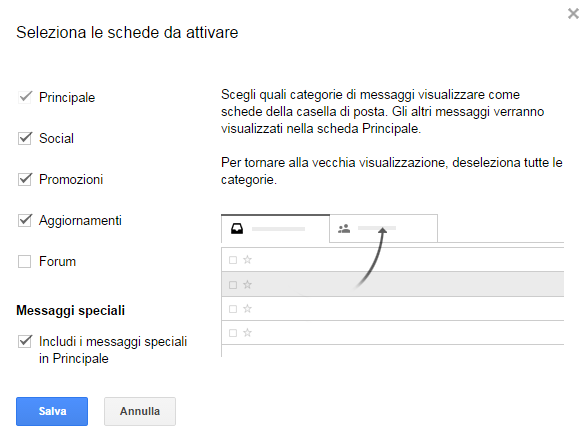Save settings with the Salva button
Viewport: 586px width, 438px height.
click(52, 411)
